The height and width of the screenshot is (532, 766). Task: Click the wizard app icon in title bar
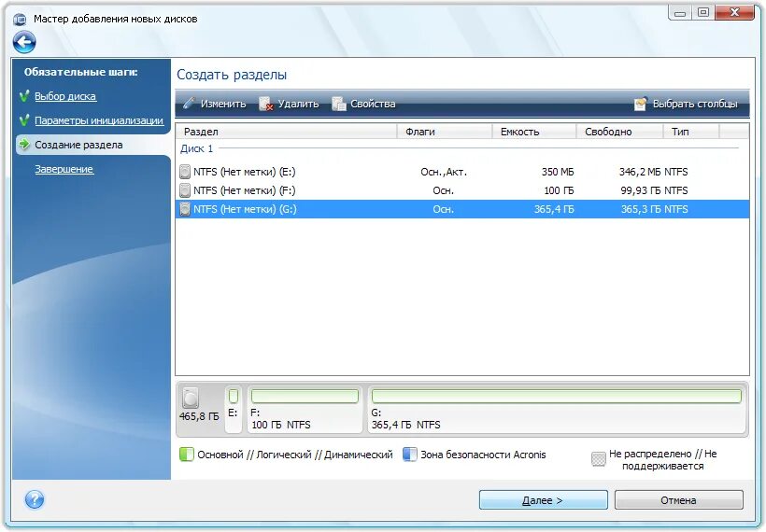[19, 19]
